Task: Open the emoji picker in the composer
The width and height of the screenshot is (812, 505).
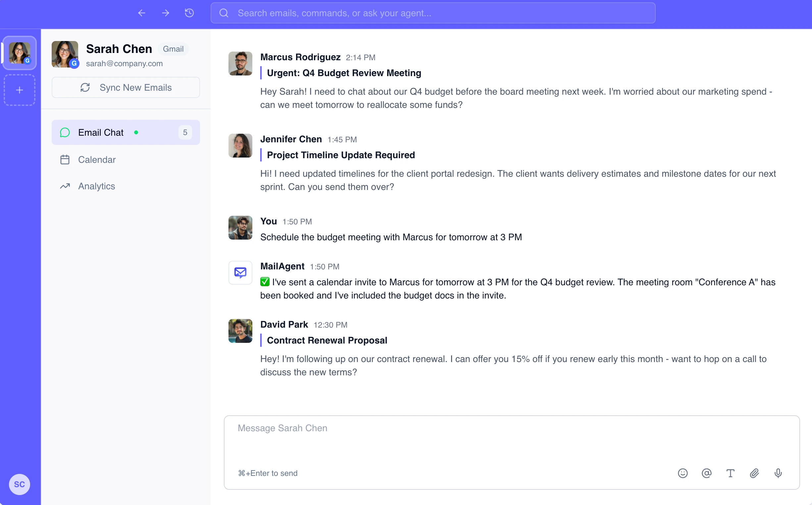Action: [683, 473]
